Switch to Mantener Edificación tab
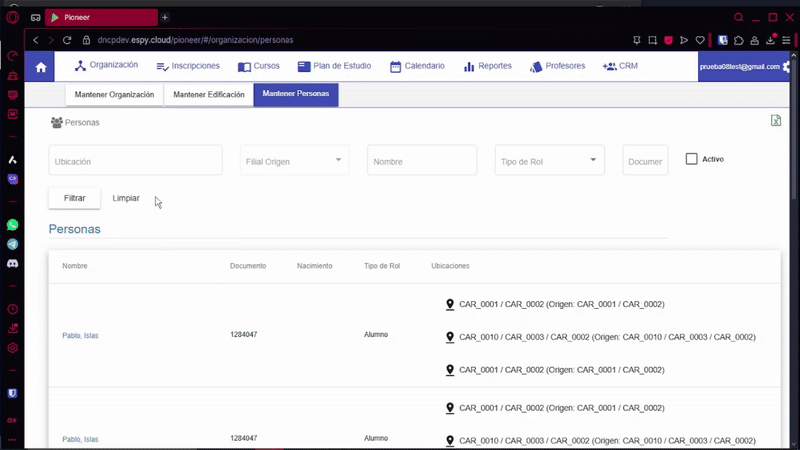Image resolution: width=800 pixels, height=450 pixels. [x=208, y=94]
